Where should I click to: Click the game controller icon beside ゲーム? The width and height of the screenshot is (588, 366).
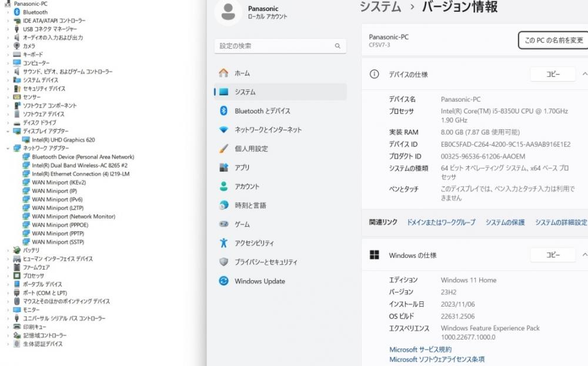tap(223, 224)
